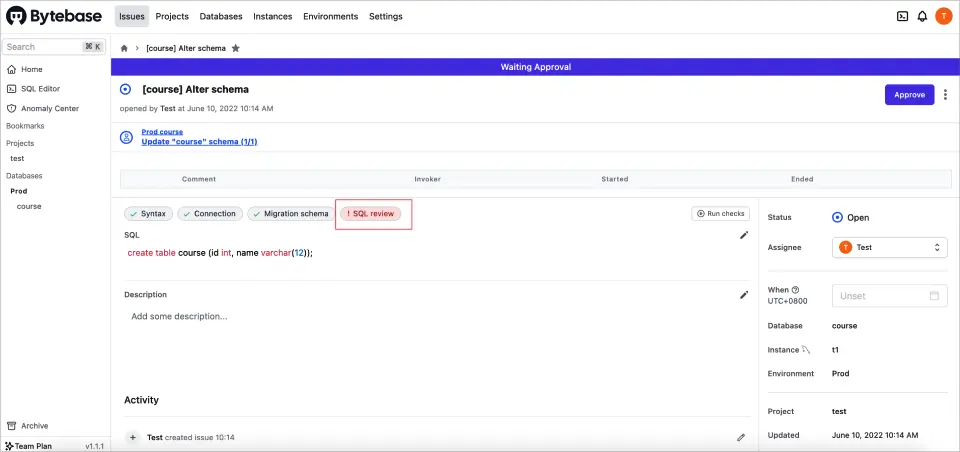Click the Bytebase logo
Image resolution: width=960 pixels, height=452 pixels.
tap(54, 16)
